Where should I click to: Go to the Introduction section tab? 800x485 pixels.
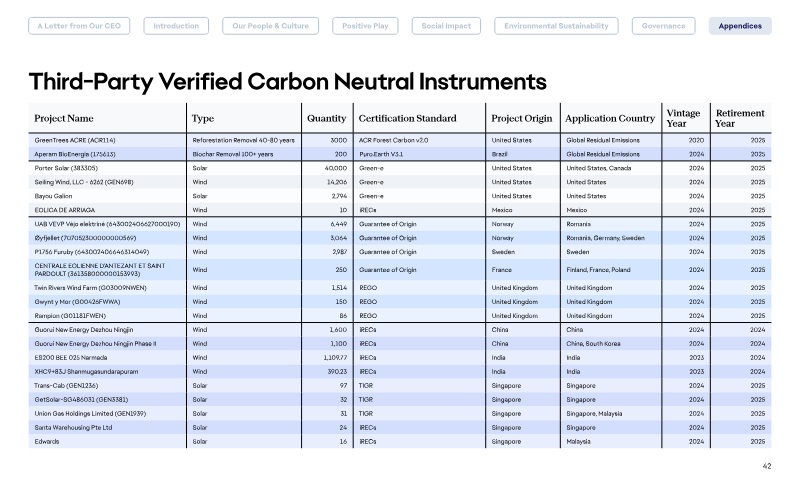[176, 26]
